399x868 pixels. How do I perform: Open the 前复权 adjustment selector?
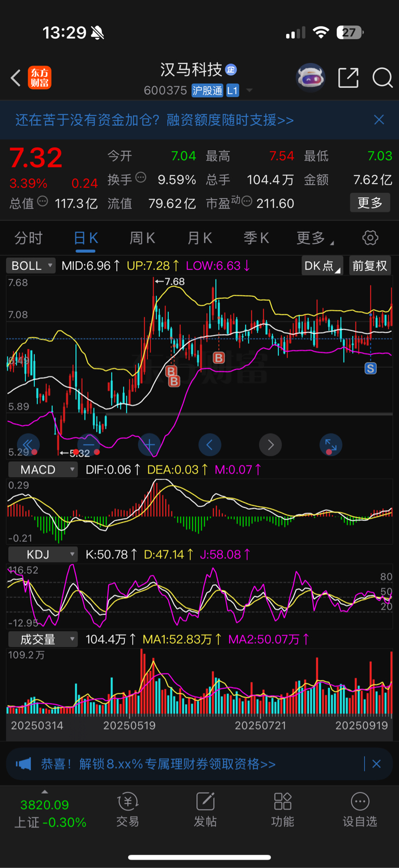tap(370, 266)
